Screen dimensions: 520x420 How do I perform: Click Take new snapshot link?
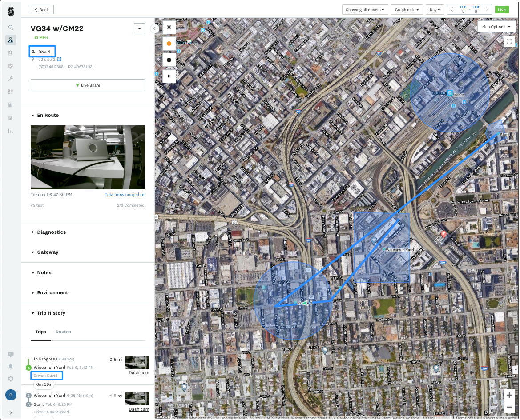[125, 195]
